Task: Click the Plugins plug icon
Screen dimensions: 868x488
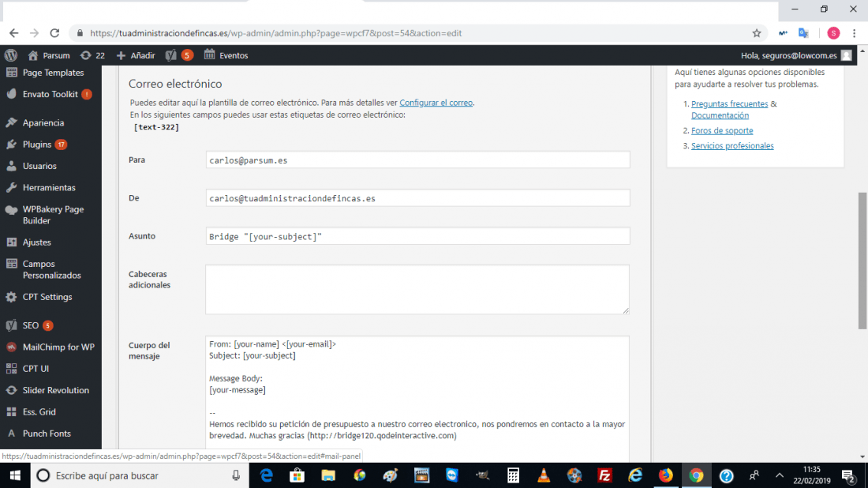Action: tap(11, 144)
